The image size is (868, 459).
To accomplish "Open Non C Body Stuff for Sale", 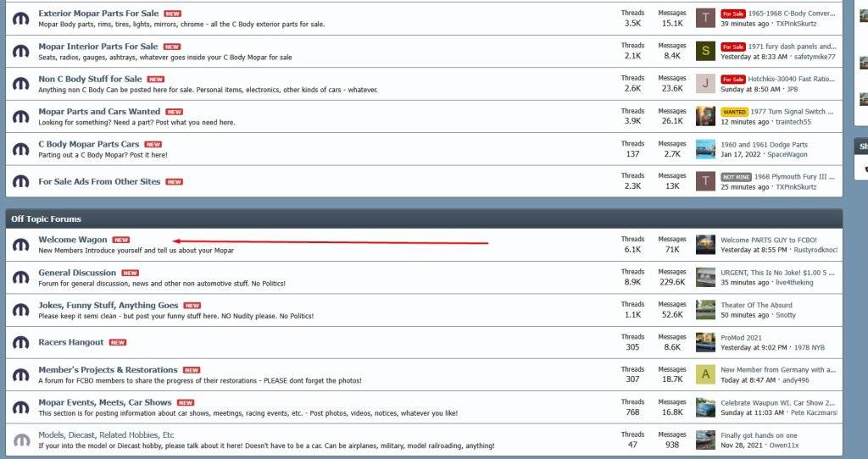I will pyautogui.click(x=90, y=79).
